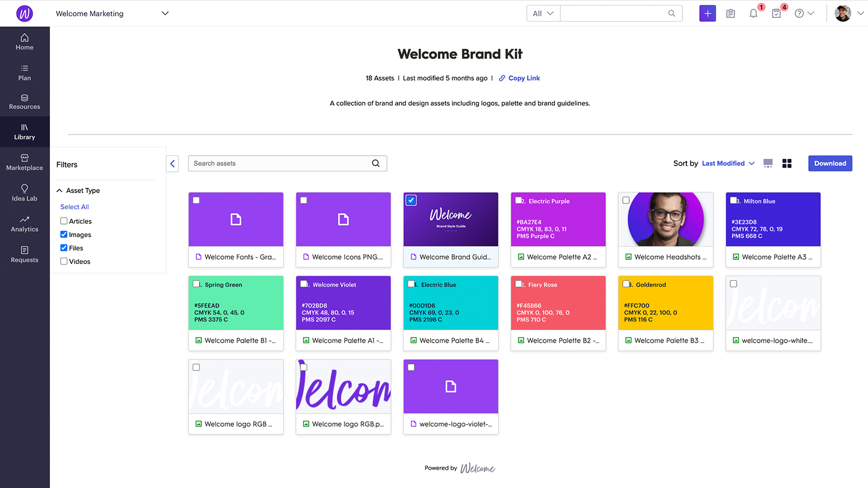Select Library in the sidebar
Viewport: 868px width, 488px height.
[24, 132]
